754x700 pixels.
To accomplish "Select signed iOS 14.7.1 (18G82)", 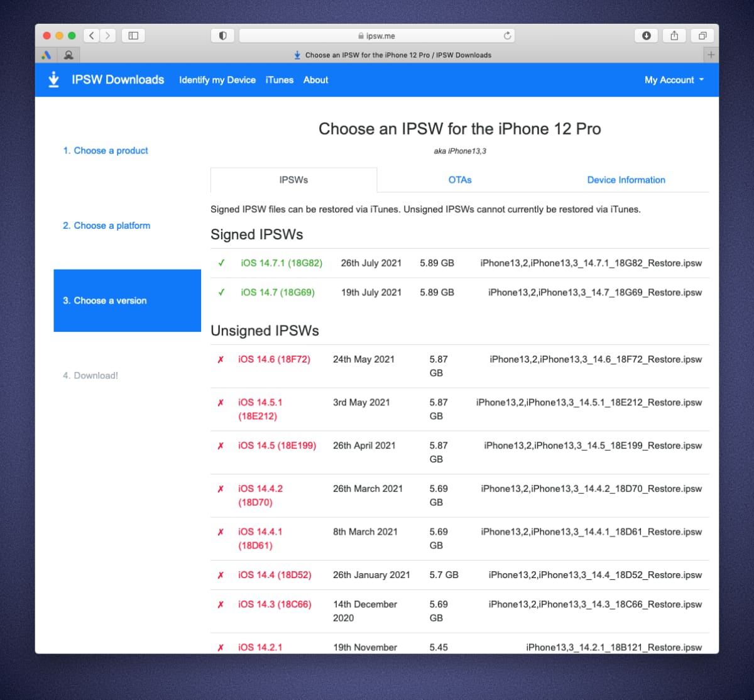I will (281, 263).
